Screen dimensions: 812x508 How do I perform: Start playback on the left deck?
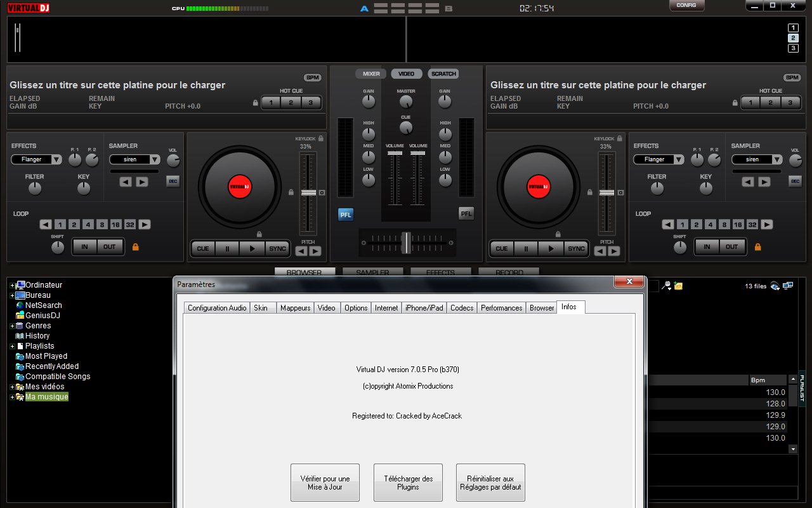252,248
